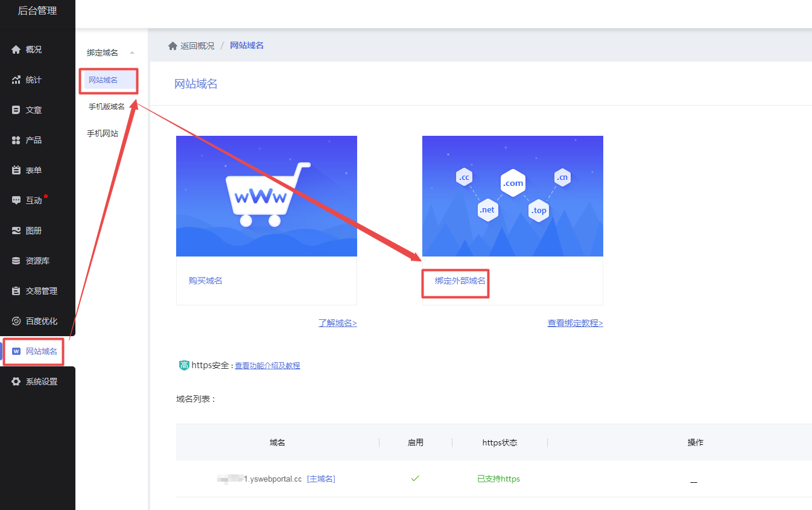Click the 产品 products grid icon
Viewport: 812px width, 510px height.
point(15,140)
